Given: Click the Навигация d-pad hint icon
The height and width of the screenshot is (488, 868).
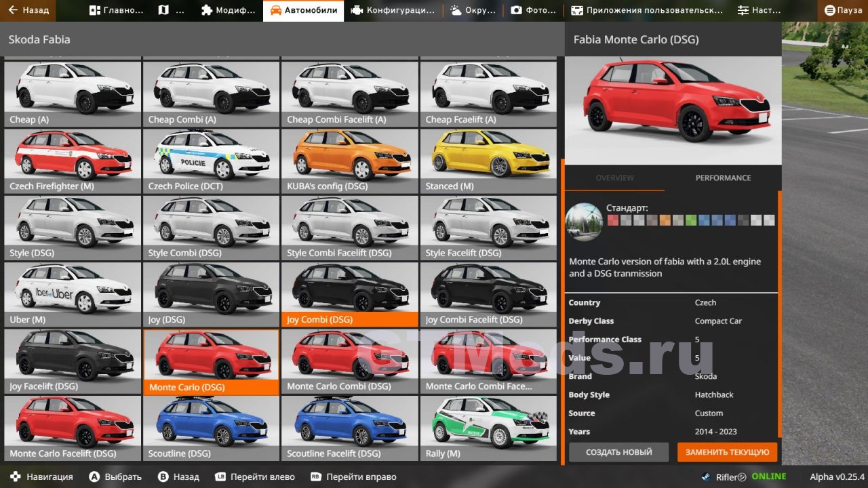Looking at the screenshot, I should [16, 476].
